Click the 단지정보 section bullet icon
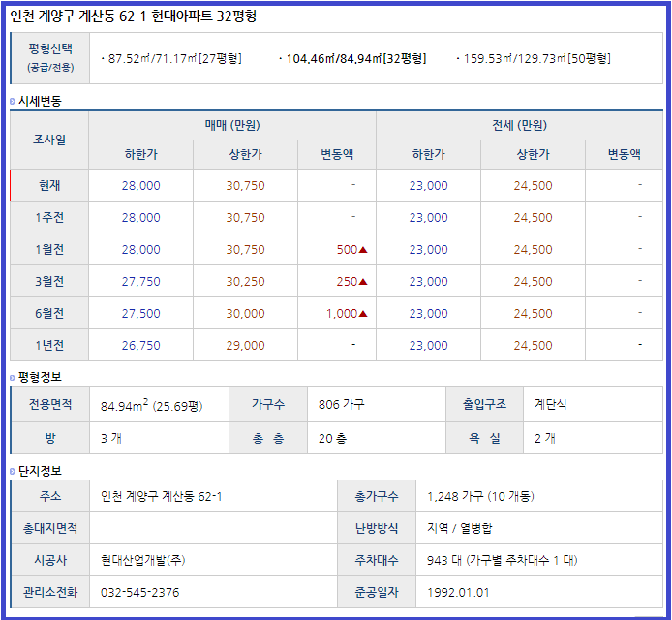The width and height of the screenshot is (672, 620). coord(12,472)
